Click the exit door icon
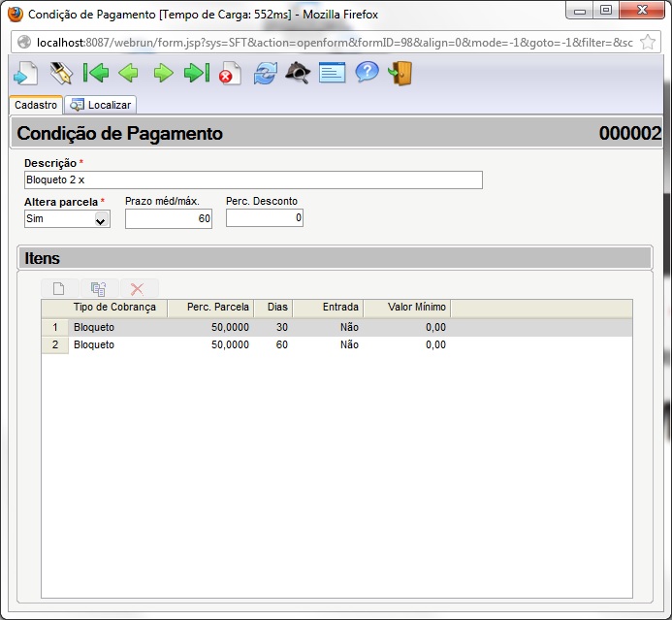 pos(400,74)
